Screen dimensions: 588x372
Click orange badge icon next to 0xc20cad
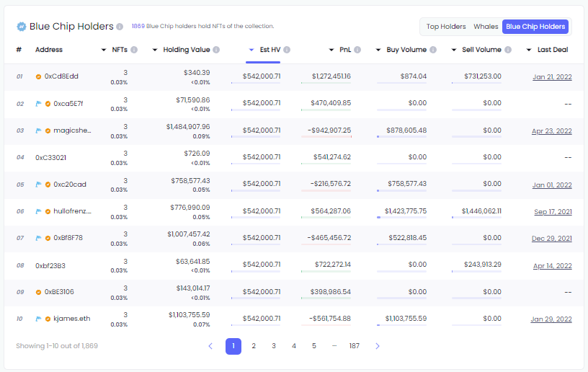[x=48, y=185]
